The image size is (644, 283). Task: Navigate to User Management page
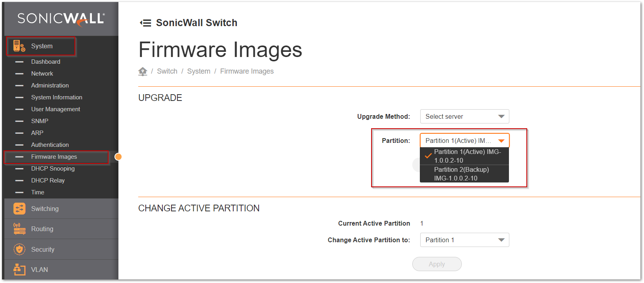55,109
